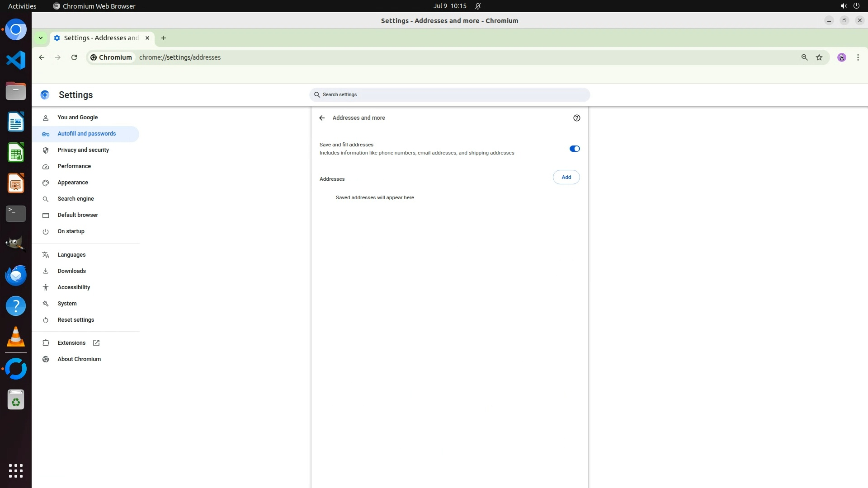Click the Chromium site info chip

coord(111,57)
